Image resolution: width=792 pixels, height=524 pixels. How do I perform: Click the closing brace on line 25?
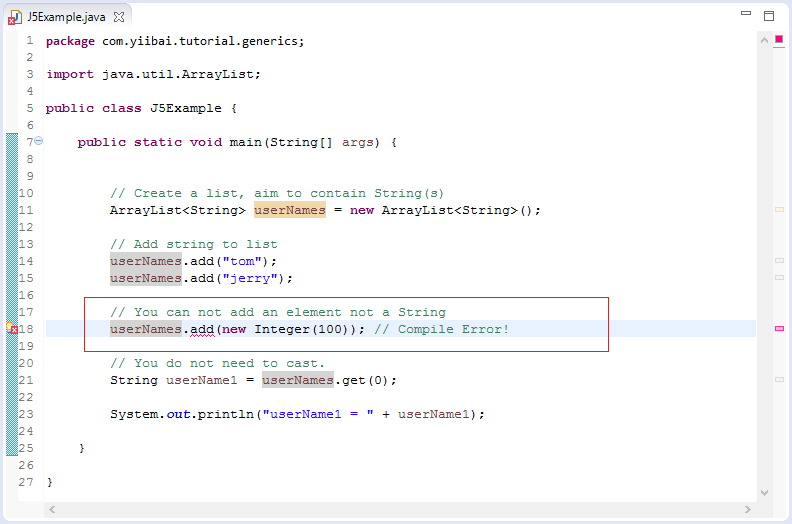pos(82,448)
